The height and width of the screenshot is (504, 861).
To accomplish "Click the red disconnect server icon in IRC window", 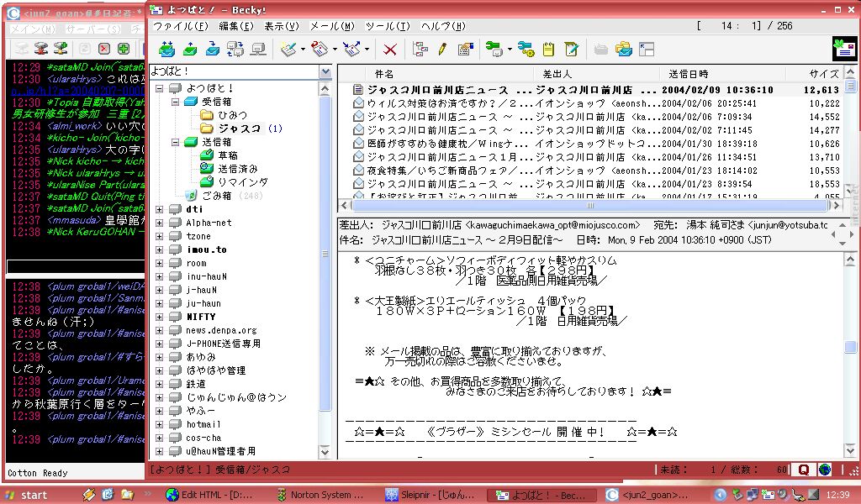I will tap(41, 48).
